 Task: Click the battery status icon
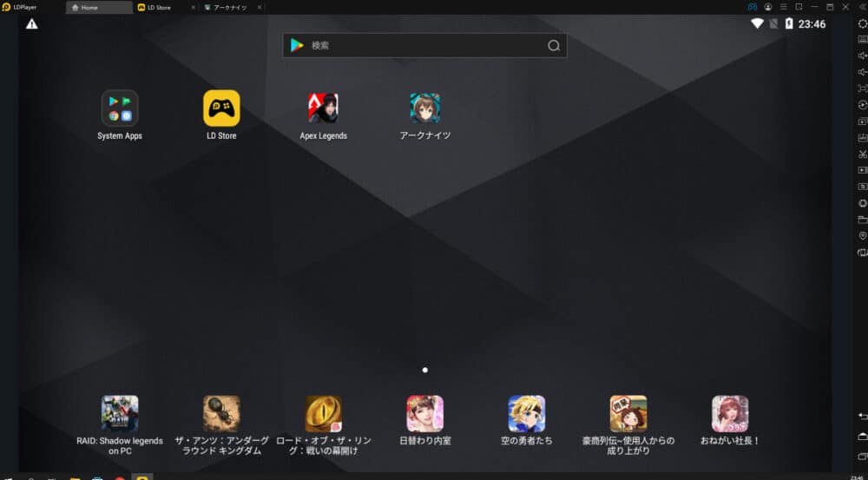(x=789, y=23)
